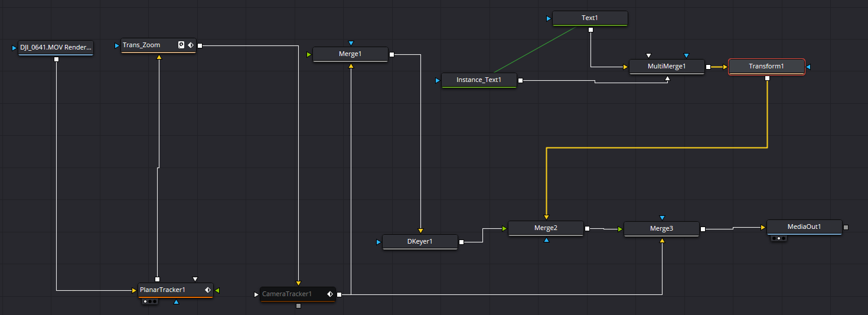The image size is (868, 315).
Task: Click the yellow connection line from Transform1
Action: (655, 147)
